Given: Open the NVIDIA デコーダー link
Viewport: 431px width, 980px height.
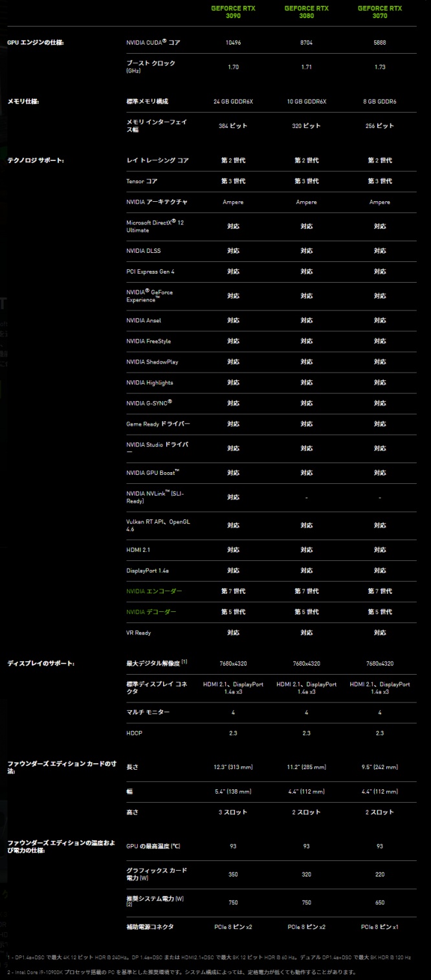Looking at the screenshot, I should tap(151, 612).
